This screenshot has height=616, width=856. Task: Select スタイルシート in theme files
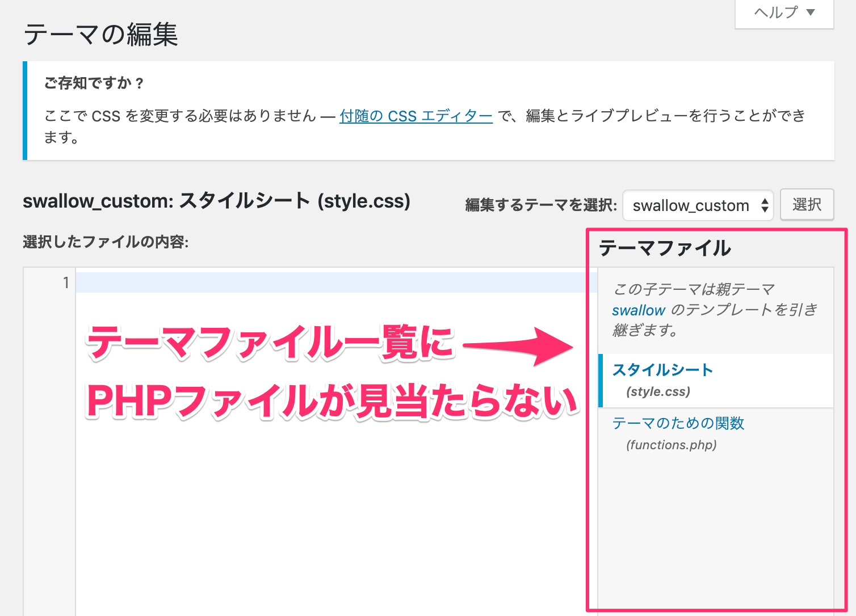click(x=662, y=370)
